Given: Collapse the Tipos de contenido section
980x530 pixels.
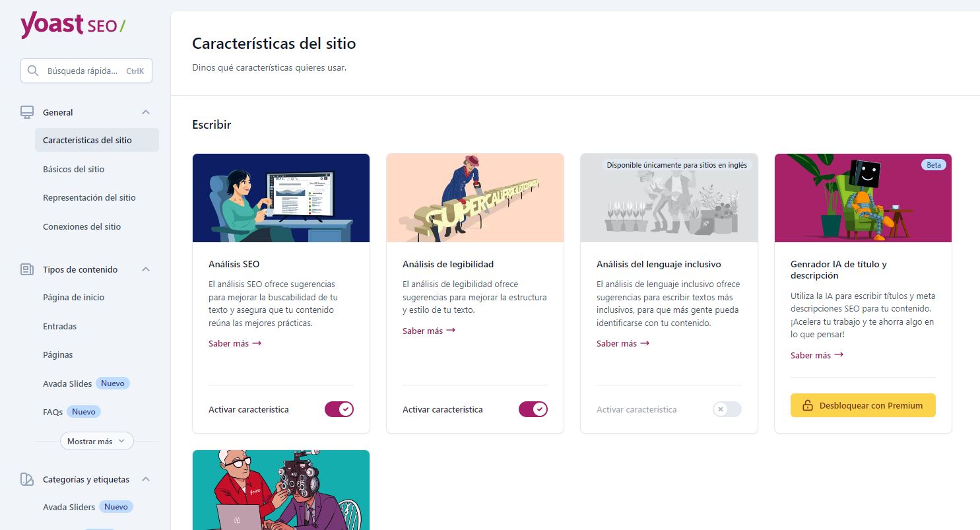Looking at the screenshot, I should (145, 269).
